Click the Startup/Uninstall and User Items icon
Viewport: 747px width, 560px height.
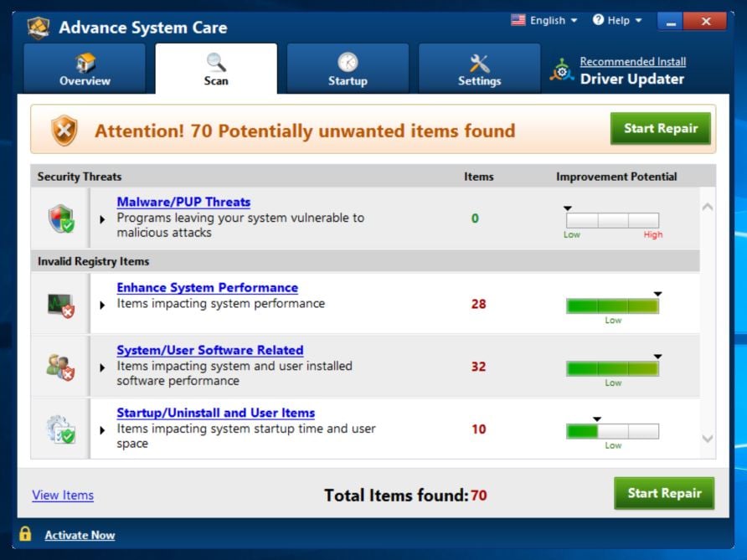click(61, 429)
